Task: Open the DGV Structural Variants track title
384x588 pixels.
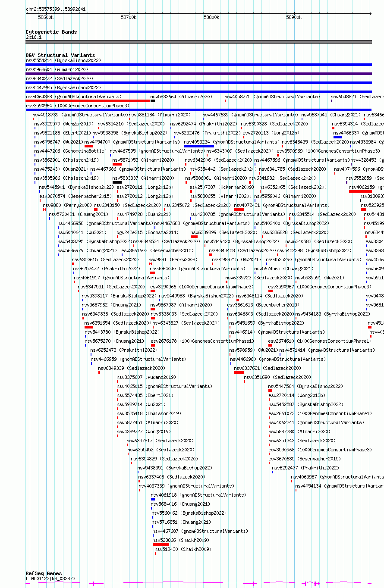Action: 60,55
